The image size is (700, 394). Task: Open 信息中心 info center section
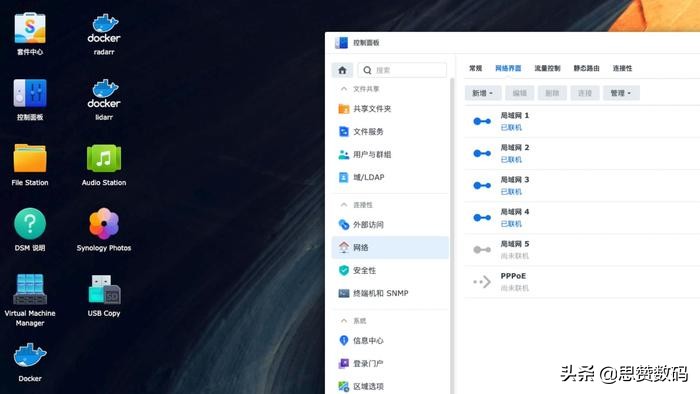coord(390,340)
